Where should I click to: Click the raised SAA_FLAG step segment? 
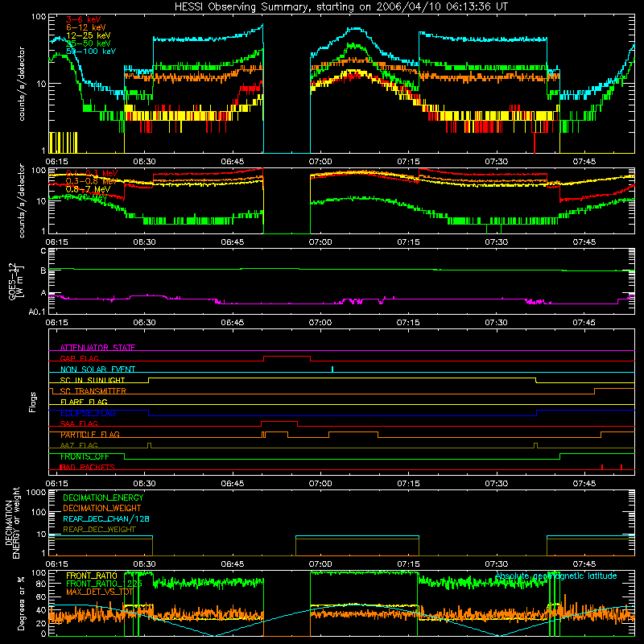pyautogui.click(x=279, y=421)
